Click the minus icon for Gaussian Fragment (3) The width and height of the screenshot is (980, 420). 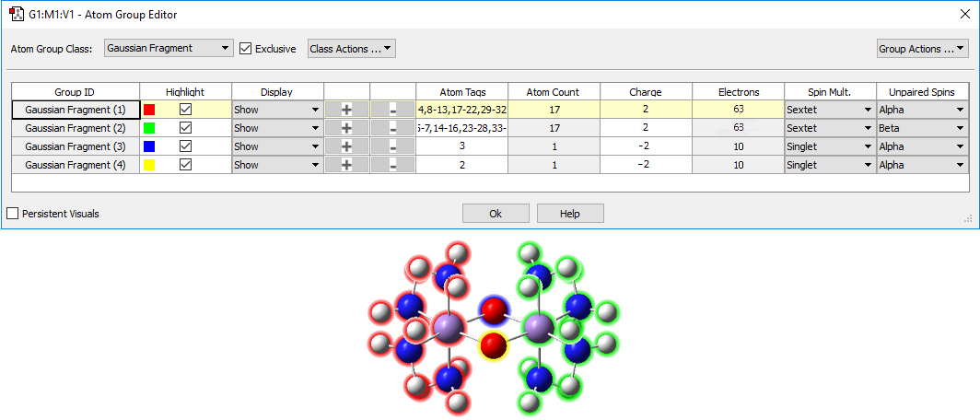pos(393,146)
